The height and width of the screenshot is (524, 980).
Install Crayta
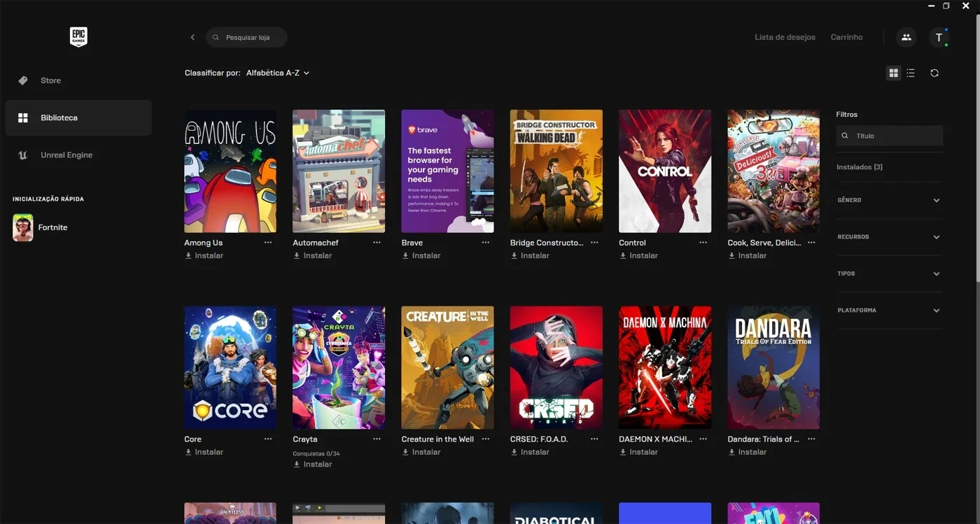pyautogui.click(x=312, y=464)
